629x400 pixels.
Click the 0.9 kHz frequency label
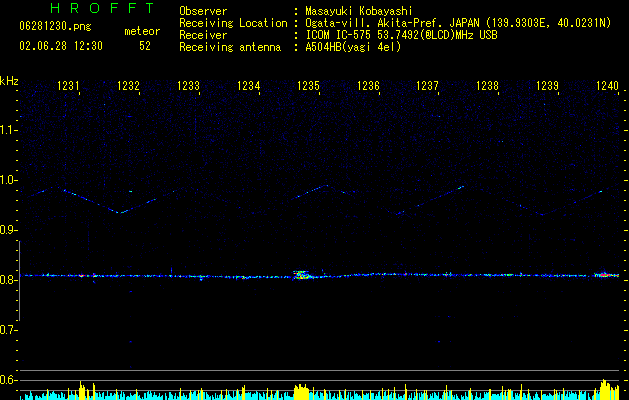tap(8, 230)
